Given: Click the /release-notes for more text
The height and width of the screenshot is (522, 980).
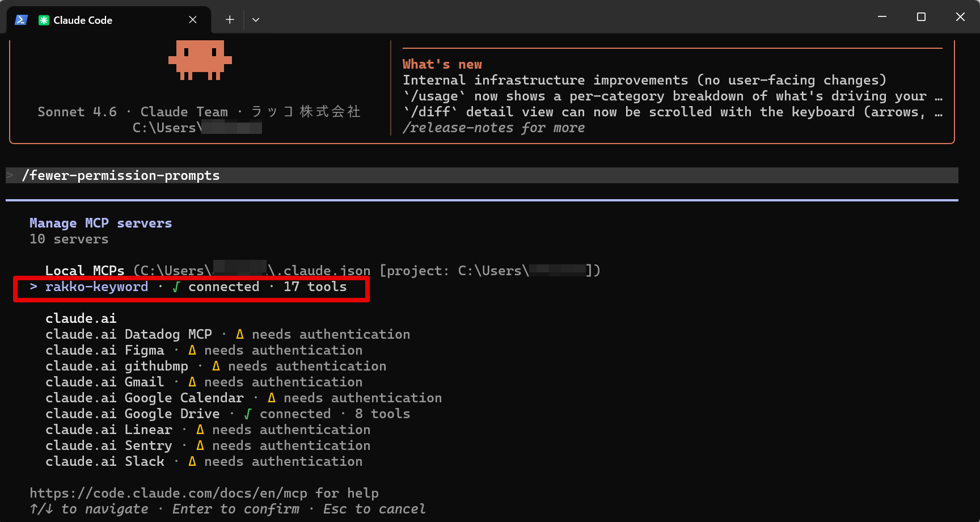Looking at the screenshot, I should click(x=493, y=128).
